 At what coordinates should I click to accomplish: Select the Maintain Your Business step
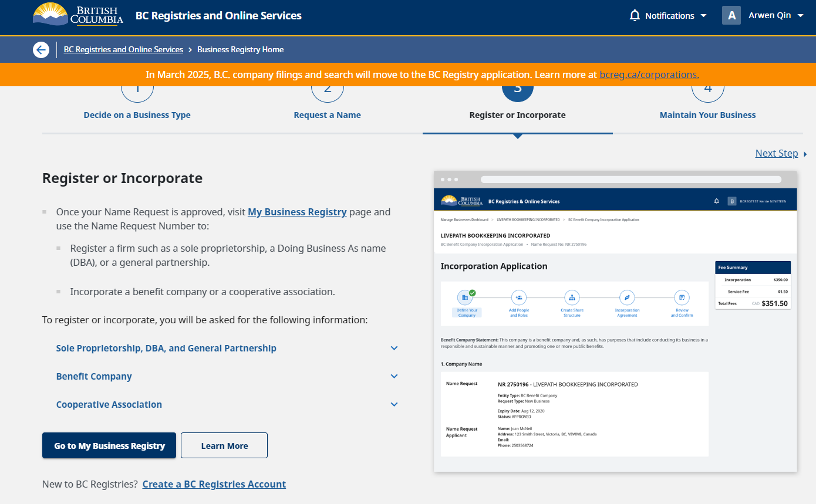708,115
